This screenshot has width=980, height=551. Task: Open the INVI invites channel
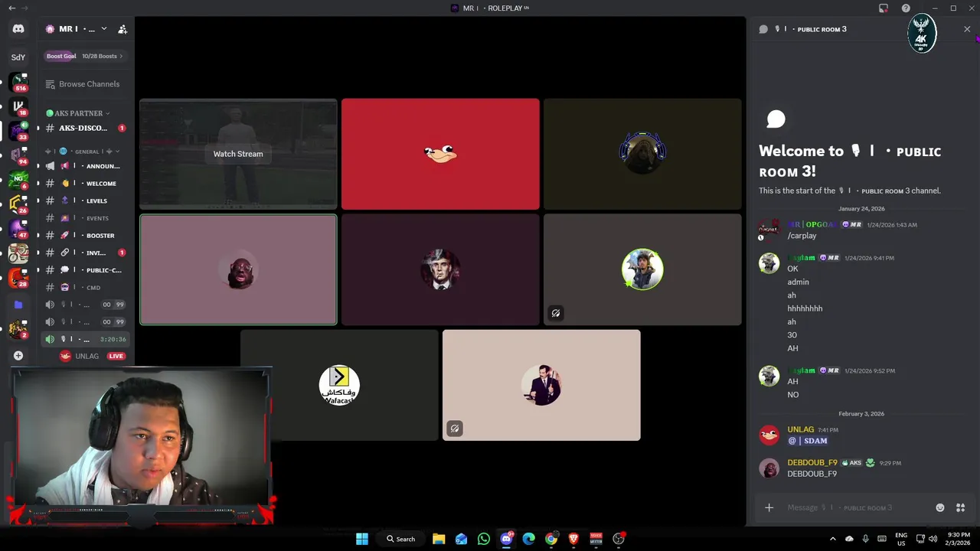click(x=86, y=253)
